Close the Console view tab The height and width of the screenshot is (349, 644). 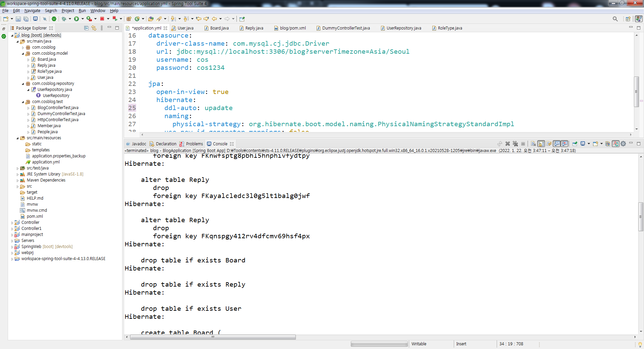tap(232, 144)
